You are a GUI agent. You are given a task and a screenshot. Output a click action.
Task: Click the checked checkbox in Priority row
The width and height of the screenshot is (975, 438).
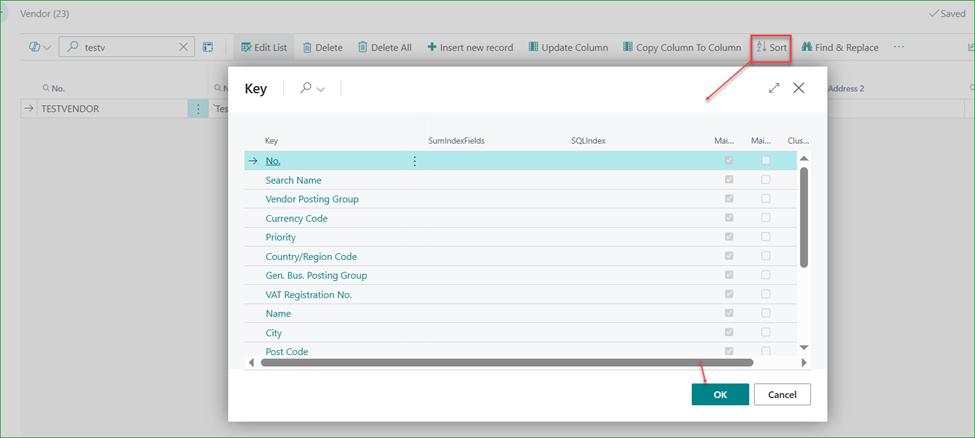tap(729, 237)
